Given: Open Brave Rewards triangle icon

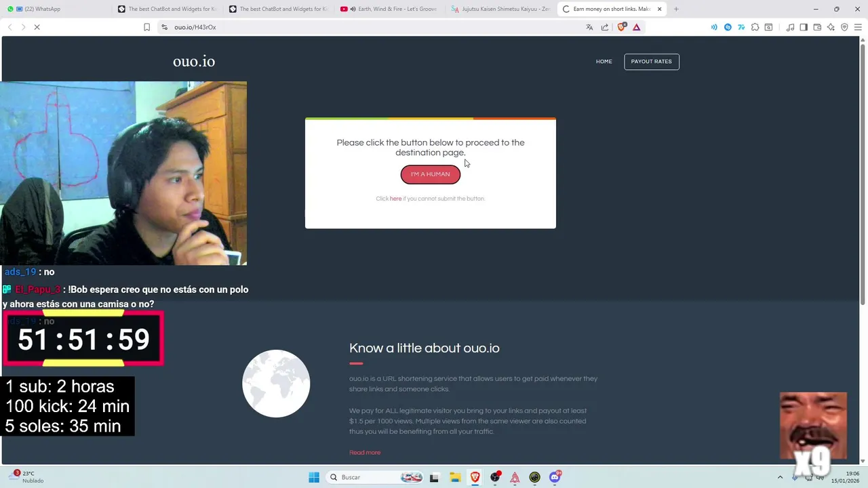Looking at the screenshot, I should pyautogui.click(x=636, y=27).
